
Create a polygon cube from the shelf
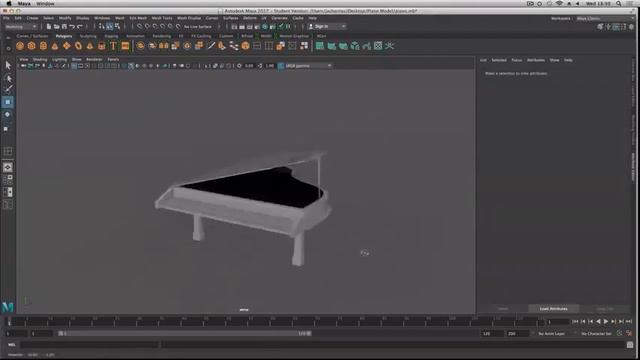pos(31,46)
